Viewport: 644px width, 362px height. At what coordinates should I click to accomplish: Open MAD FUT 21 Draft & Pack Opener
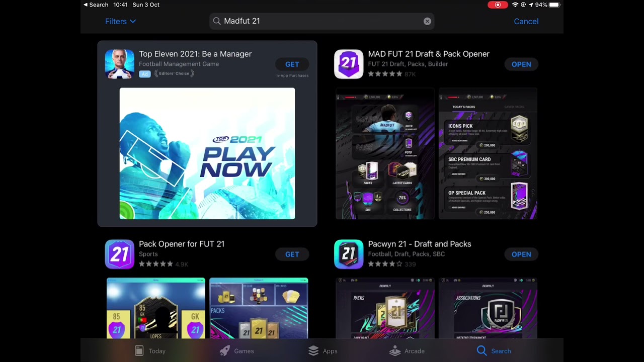click(521, 64)
